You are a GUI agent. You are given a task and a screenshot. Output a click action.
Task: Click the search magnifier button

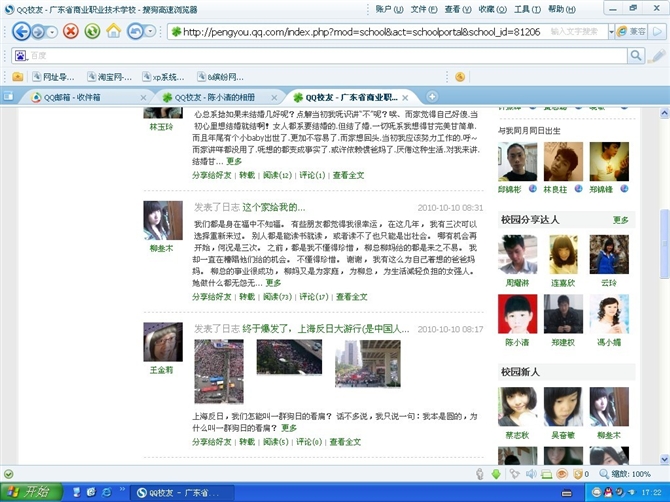coord(636,56)
